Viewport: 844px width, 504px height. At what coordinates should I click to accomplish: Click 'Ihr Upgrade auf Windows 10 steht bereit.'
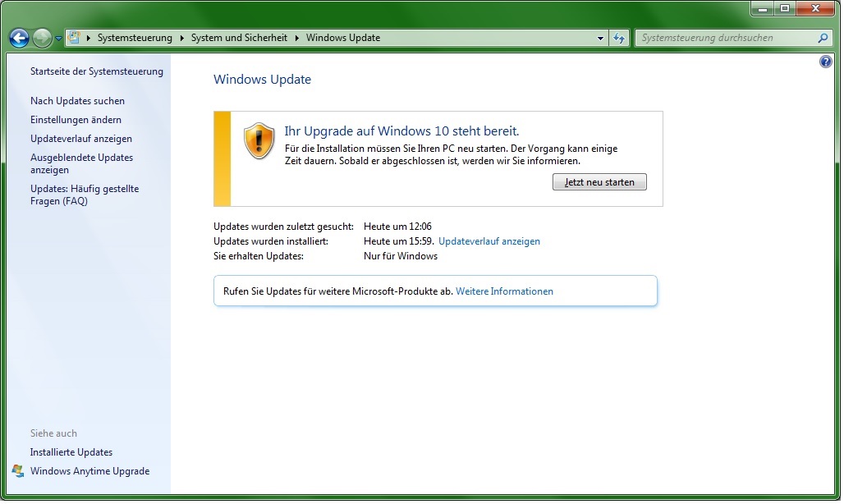(x=403, y=131)
